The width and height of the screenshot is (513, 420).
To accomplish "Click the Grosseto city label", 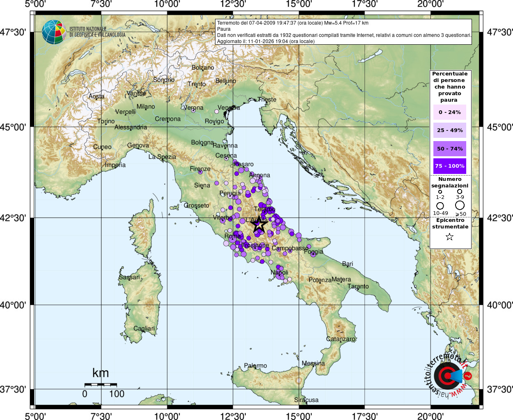I will [x=196, y=205].
